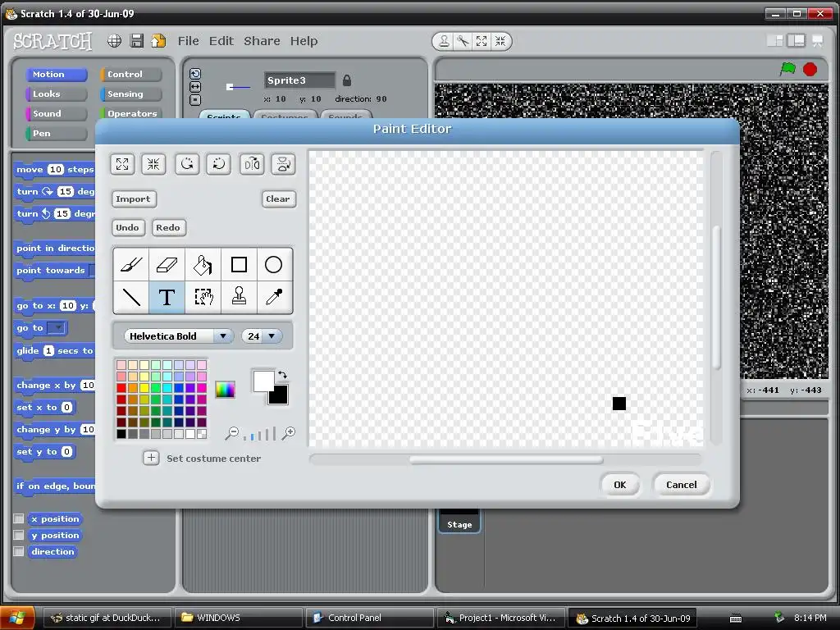Select the can-rotate rotation style button
This screenshot has width=840, height=630.
tap(195, 74)
